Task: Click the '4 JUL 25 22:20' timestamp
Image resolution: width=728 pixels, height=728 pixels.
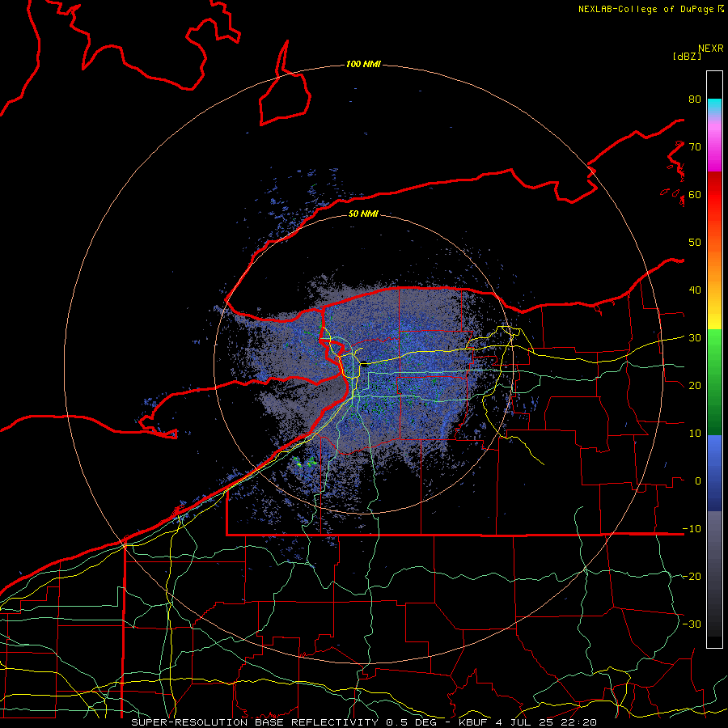Action: (x=548, y=722)
